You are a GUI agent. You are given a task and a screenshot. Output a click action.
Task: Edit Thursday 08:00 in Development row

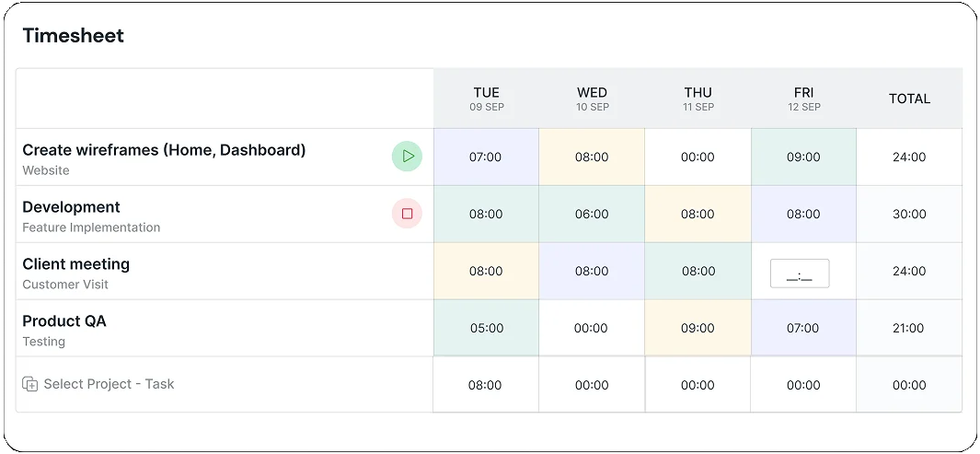pyautogui.click(x=698, y=214)
